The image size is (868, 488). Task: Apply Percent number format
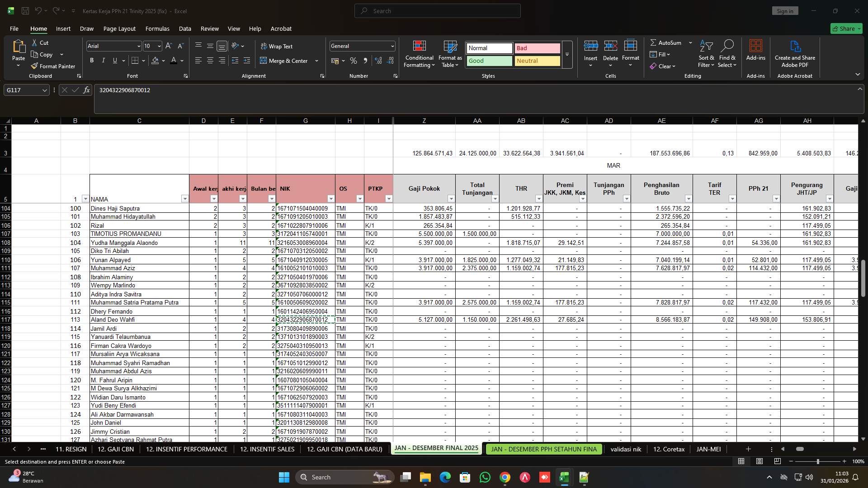click(353, 61)
